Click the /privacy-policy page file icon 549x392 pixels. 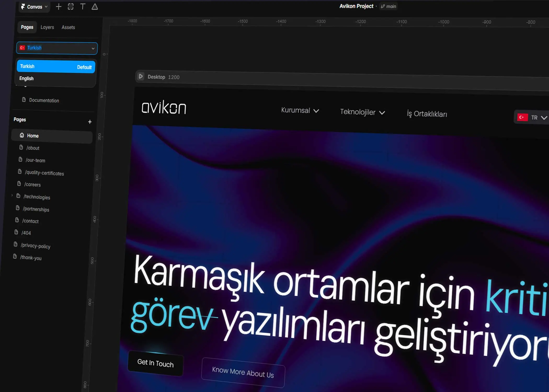pos(15,244)
